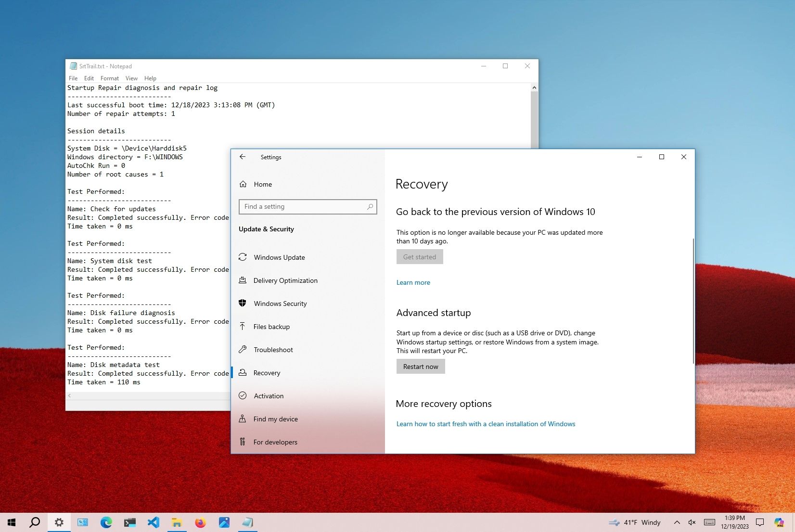This screenshot has height=532, width=795.
Task: Open Notepad's View menu
Action: pos(131,78)
